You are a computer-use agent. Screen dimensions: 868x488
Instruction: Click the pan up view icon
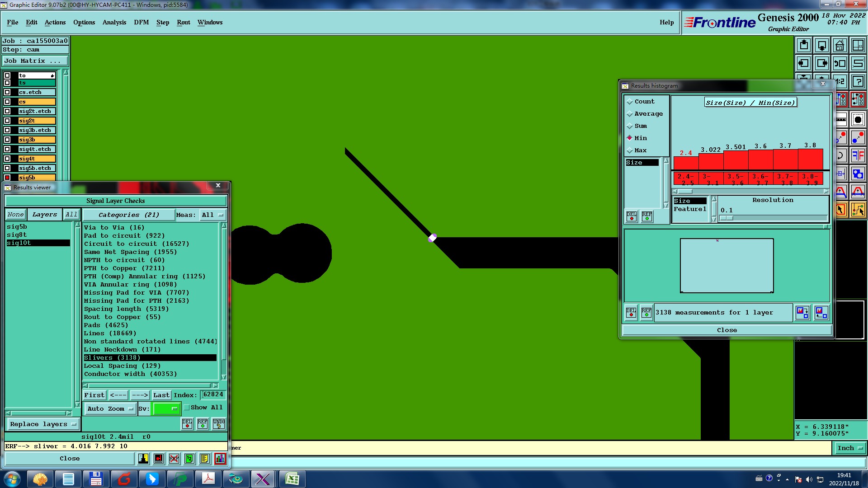click(x=804, y=45)
